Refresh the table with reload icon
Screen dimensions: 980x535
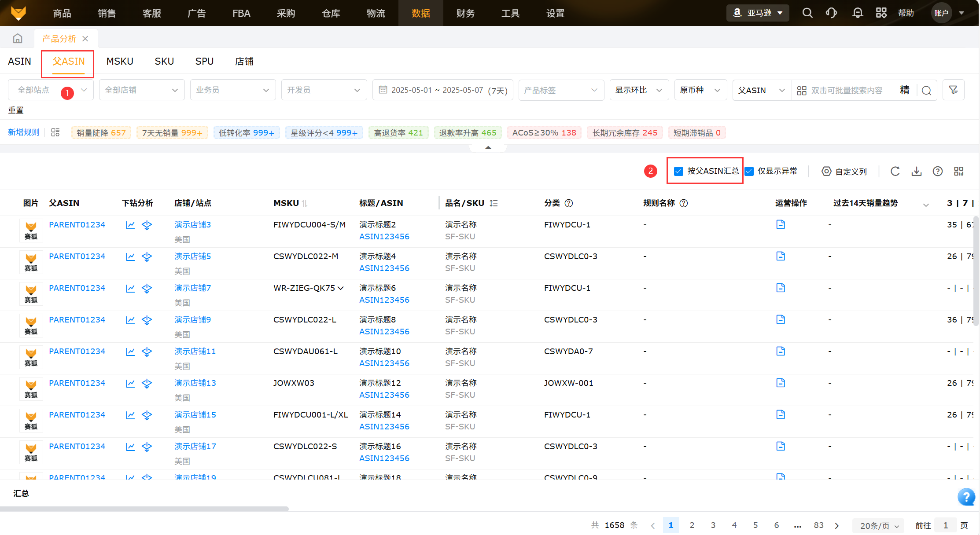click(x=895, y=171)
